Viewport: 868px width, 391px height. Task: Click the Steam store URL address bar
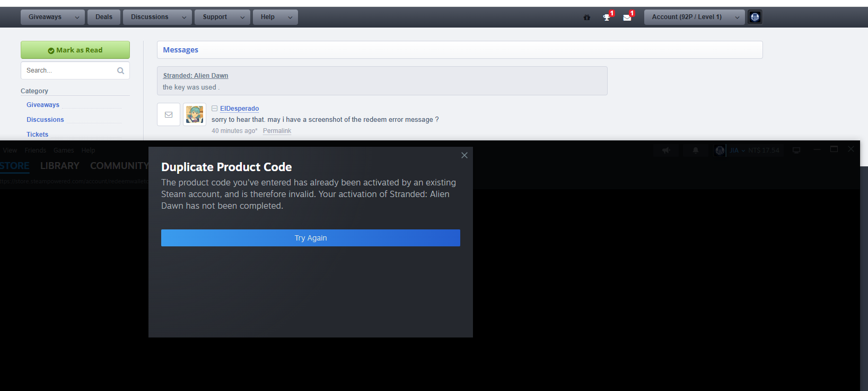(74, 181)
